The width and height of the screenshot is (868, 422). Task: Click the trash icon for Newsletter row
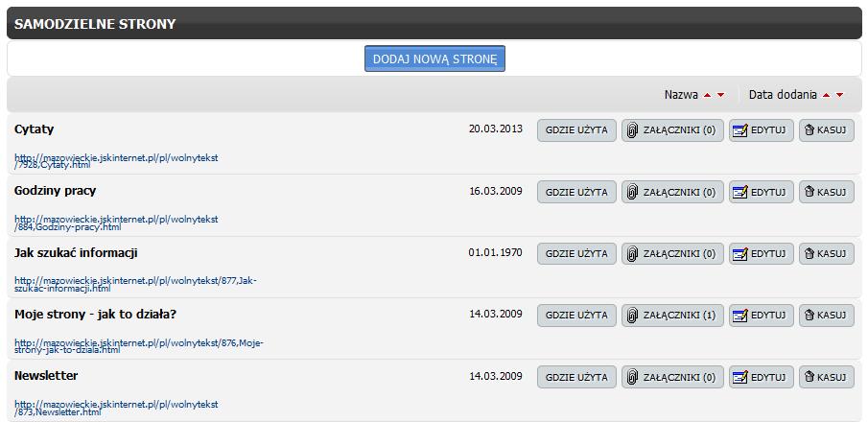pyautogui.click(x=809, y=377)
